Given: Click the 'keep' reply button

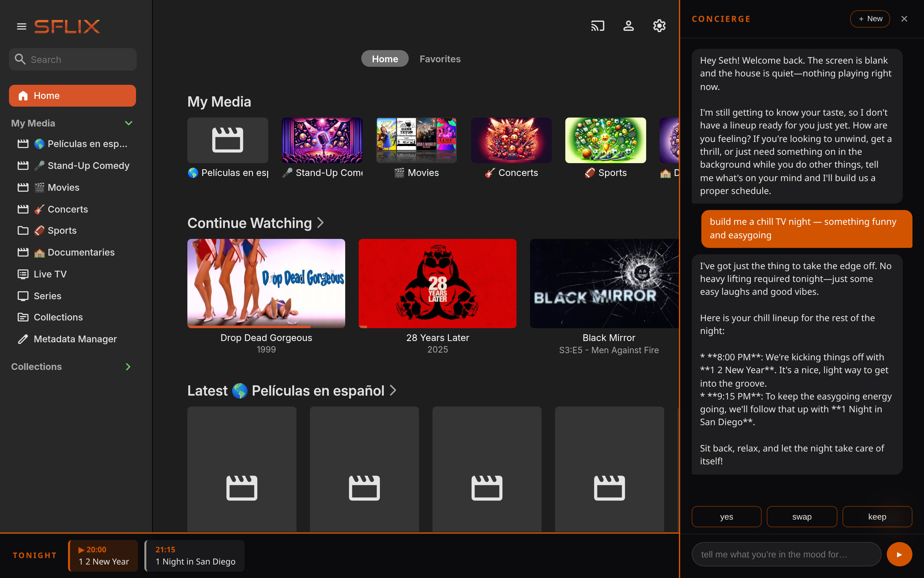Looking at the screenshot, I should tap(877, 516).
